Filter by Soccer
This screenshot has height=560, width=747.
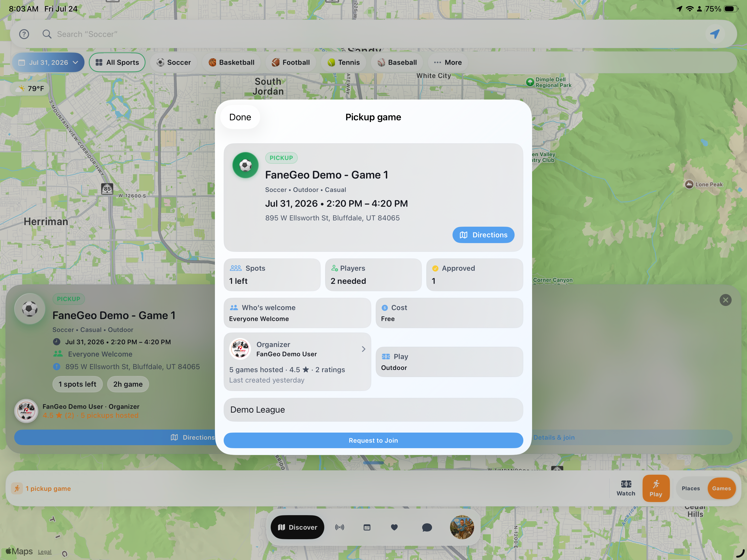coord(174,63)
